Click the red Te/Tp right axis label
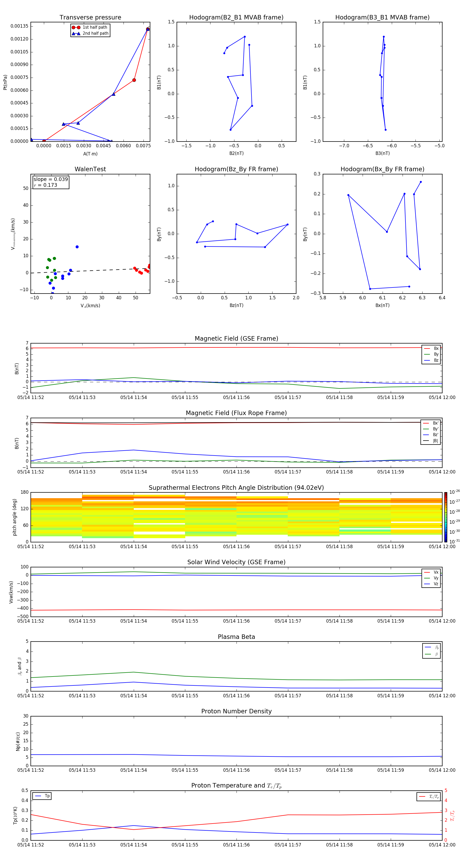Viewport: 473px width, 868px height. coord(452,815)
